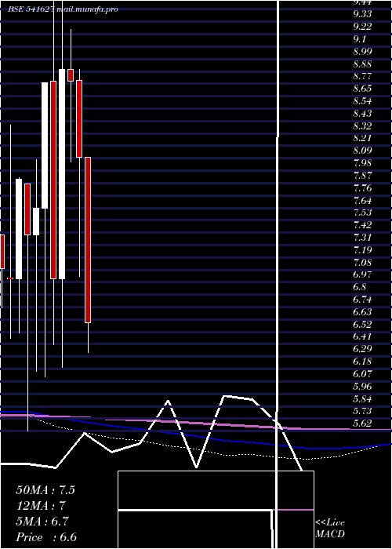Click the 7.31 price axis label
Screen dimensions: 392x549
pyautogui.click(x=362, y=238)
